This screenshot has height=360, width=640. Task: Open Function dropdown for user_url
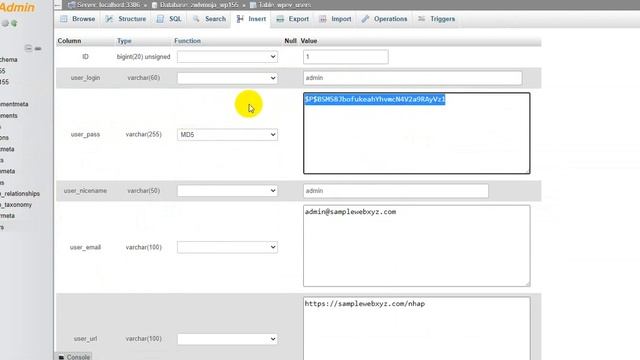(x=227, y=339)
